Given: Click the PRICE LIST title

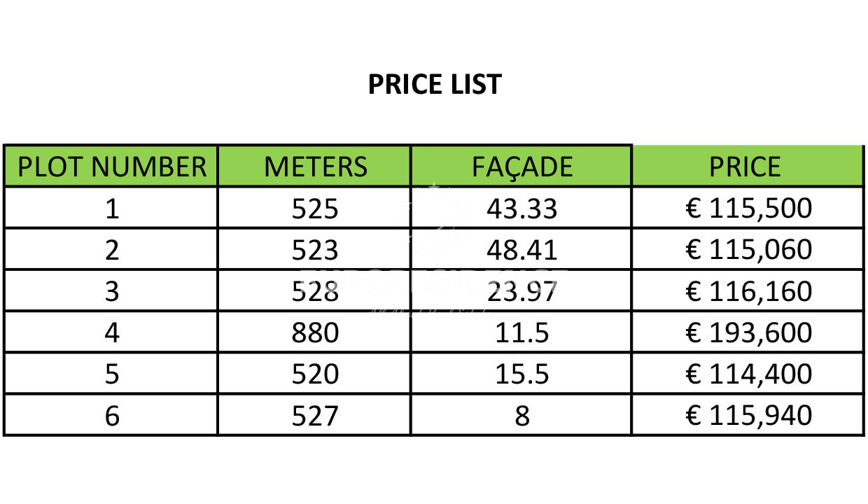Looking at the screenshot, I should click(x=435, y=85).
